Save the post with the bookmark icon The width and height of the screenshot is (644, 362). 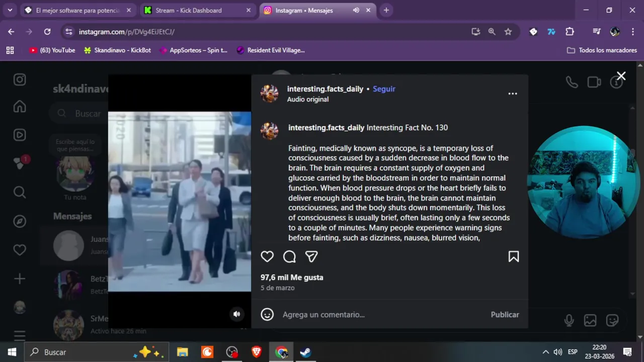click(x=514, y=256)
